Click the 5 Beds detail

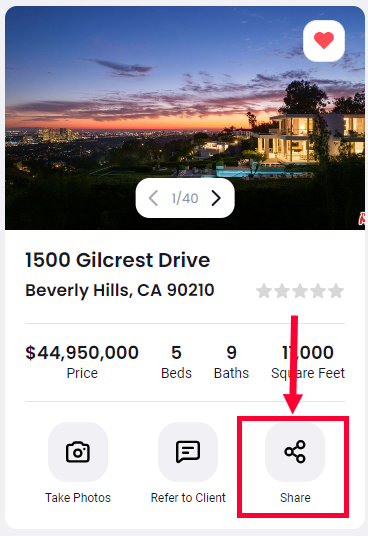(x=176, y=362)
